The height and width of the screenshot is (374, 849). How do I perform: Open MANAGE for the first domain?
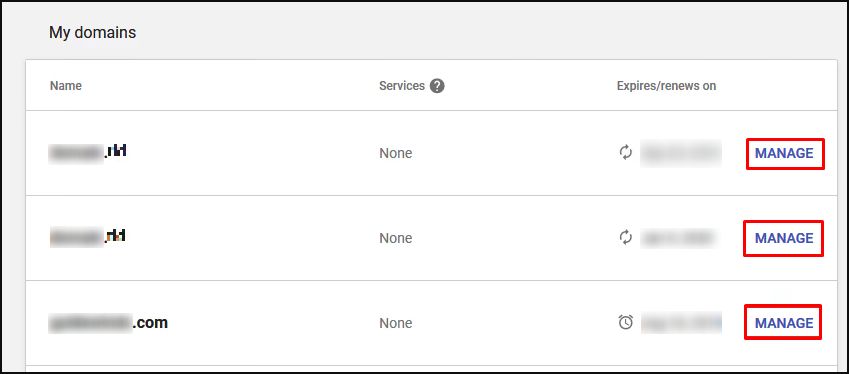pos(784,154)
